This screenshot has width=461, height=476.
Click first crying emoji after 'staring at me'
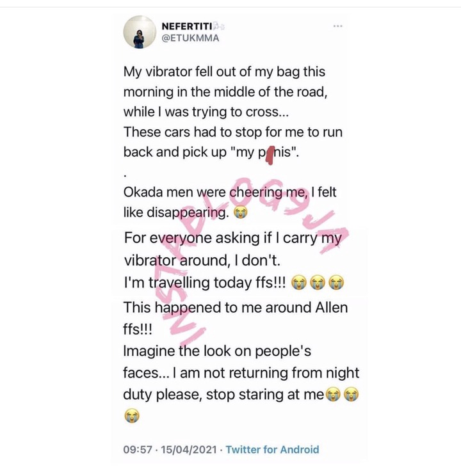[x=333, y=395]
